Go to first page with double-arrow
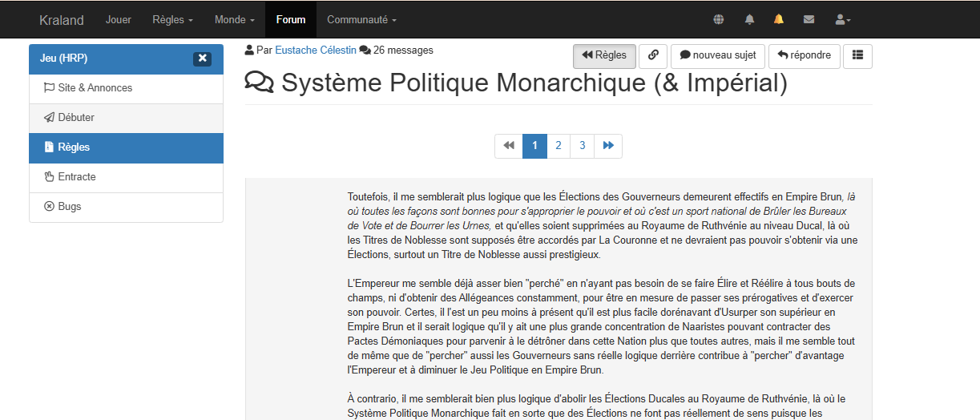980x420 pixels. (509, 146)
